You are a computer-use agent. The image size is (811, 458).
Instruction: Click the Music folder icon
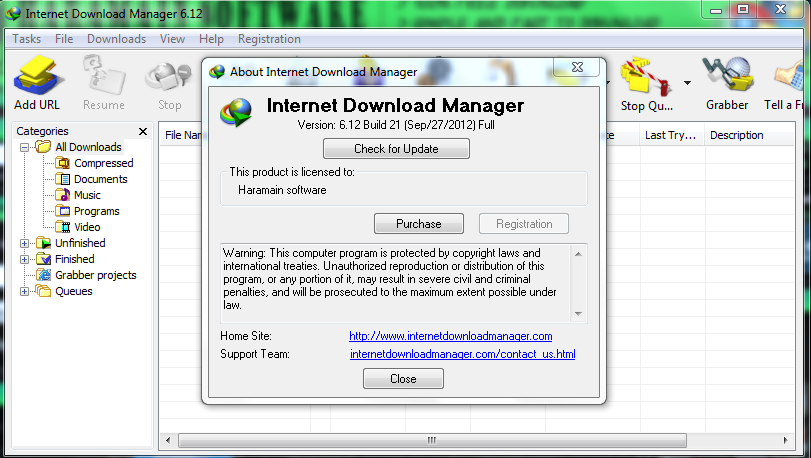coord(63,195)
